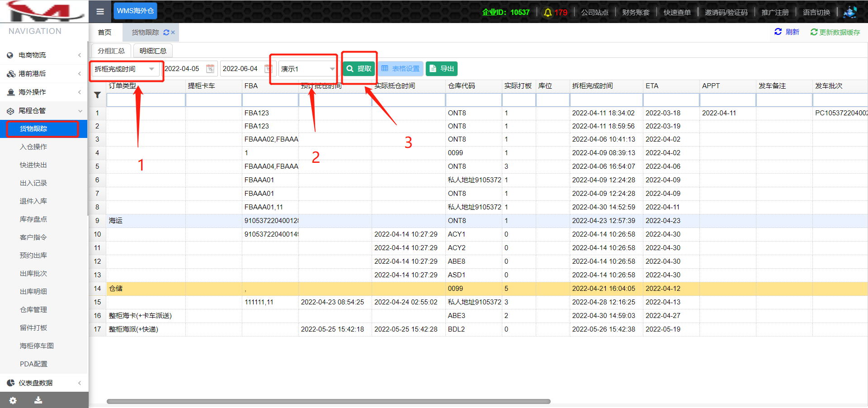Click the FBA column filter input
The width and height of the screenshot is (868, 408).
(270, 100)
